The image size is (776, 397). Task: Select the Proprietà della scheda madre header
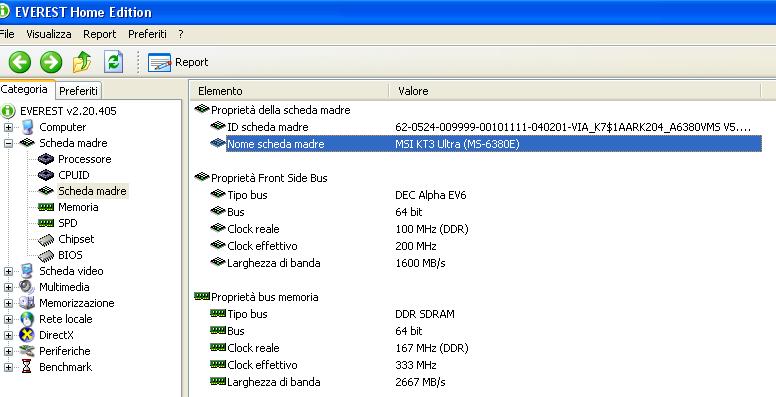click(x=281, y=110)
